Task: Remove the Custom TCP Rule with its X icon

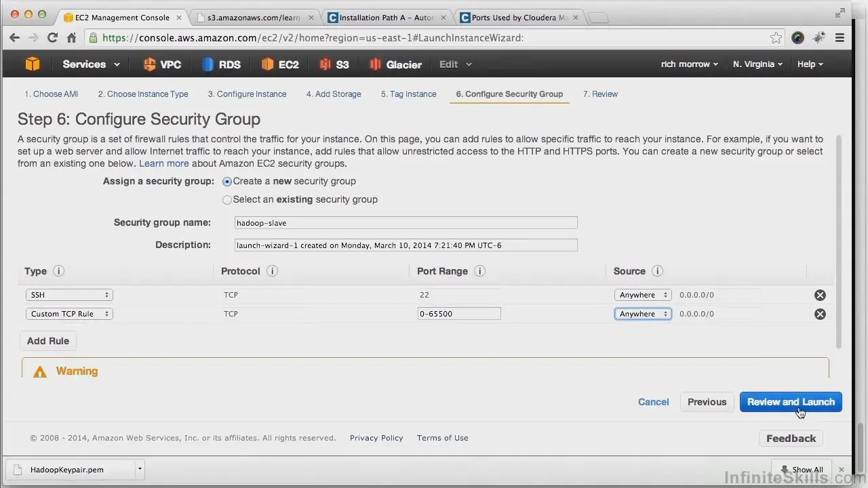Action: [x=820, y=314]
